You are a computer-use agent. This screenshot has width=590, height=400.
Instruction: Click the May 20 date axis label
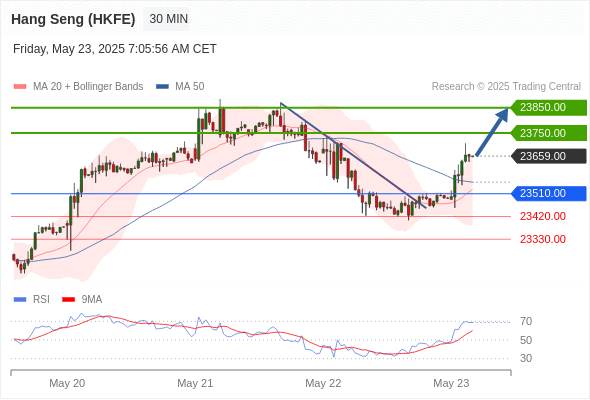coord(67,383)
